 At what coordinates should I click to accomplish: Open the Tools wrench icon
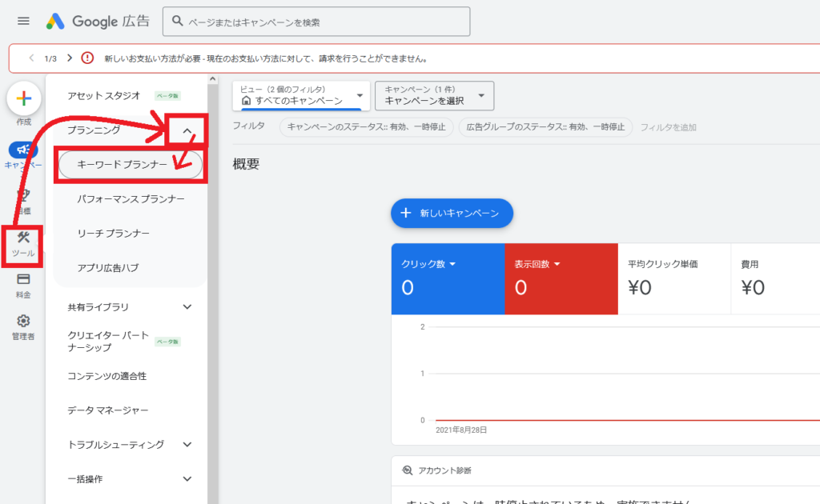23,238
